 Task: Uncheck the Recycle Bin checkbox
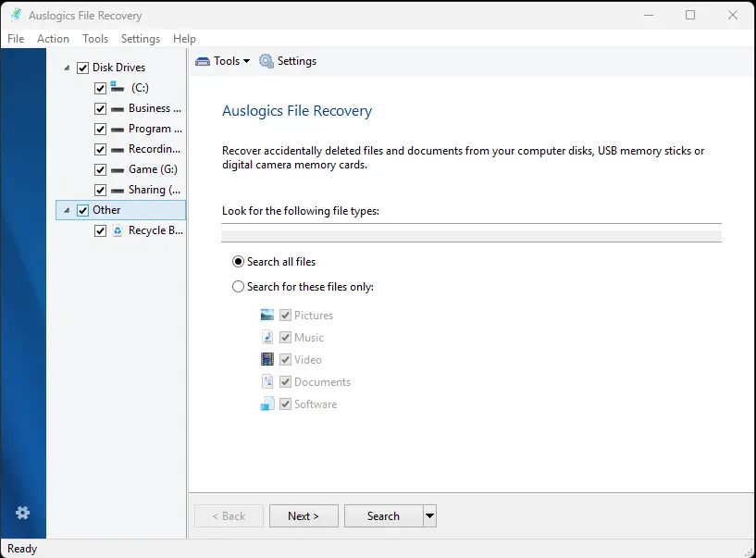click(x=100, y=231)
